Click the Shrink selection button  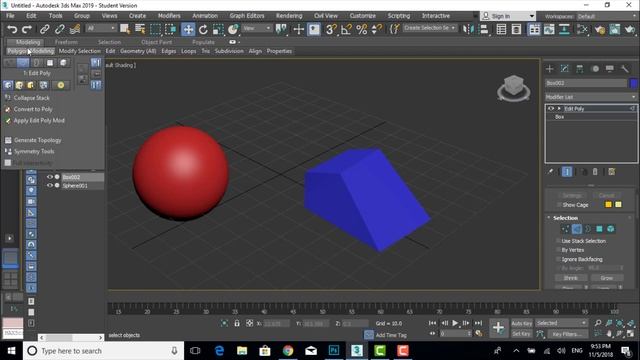[571, 278]
